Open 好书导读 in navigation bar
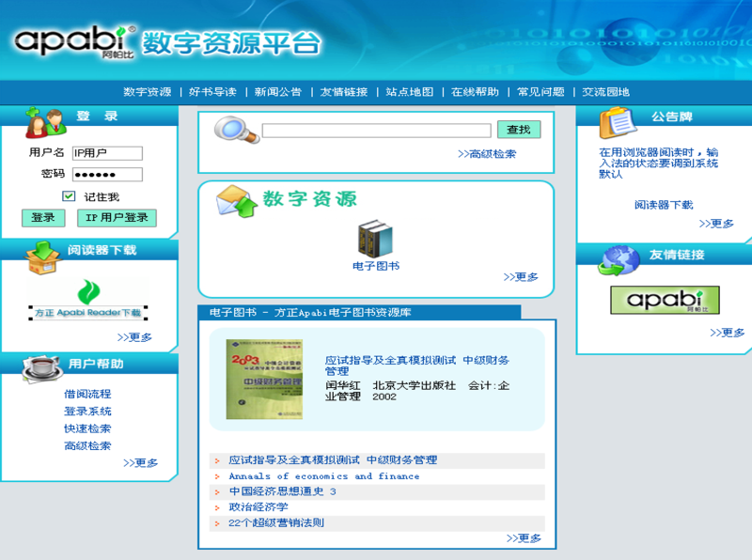This screenshot has width=752, height=560. [213, 92]
